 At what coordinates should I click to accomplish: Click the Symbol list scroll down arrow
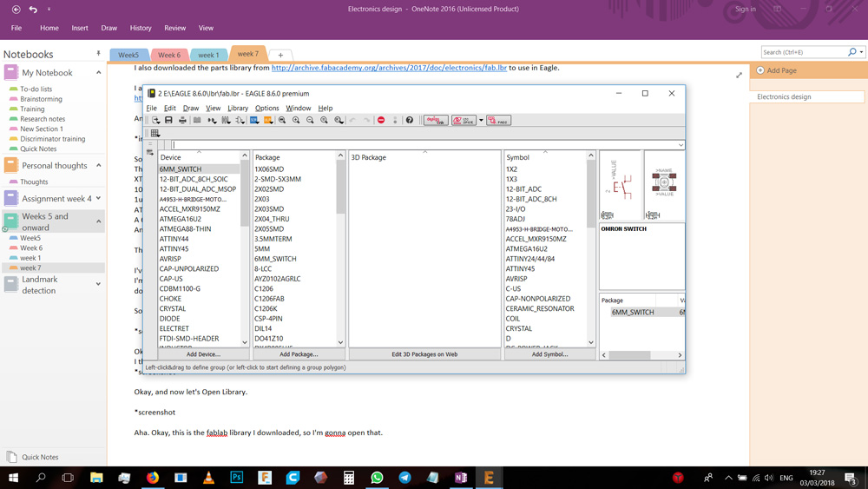(x=590, y=342)
